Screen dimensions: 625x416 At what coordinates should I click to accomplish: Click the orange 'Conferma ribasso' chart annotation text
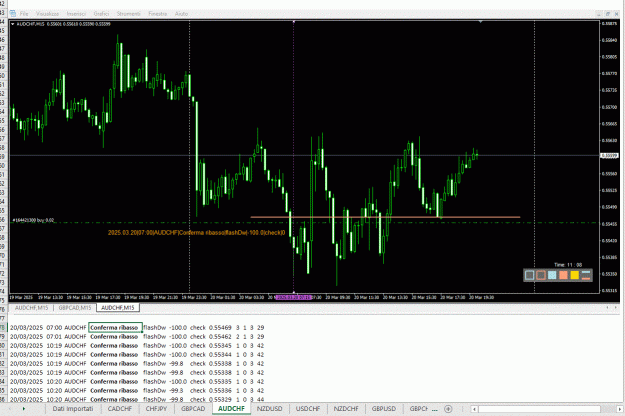click(x=197, y=233)
